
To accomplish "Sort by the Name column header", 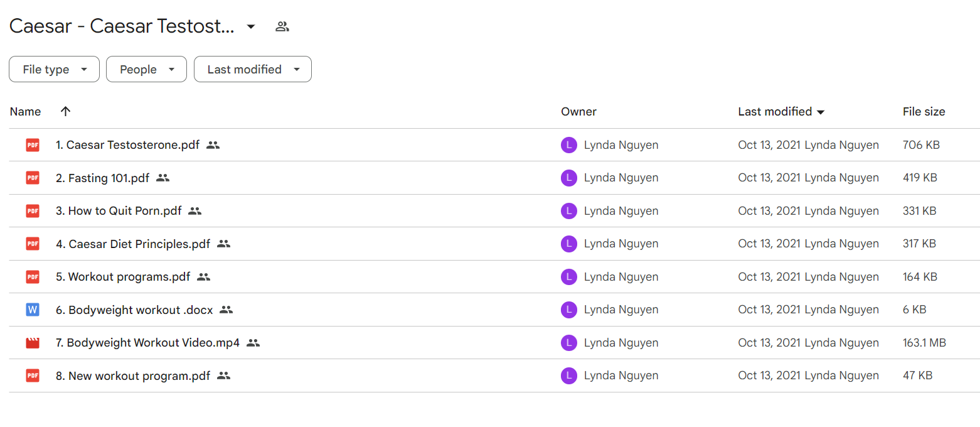I will pyautogui.click(x=25, y=111).
